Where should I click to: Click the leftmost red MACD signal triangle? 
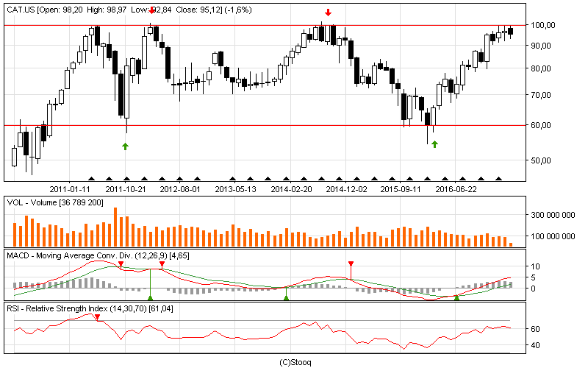[x=121, y=264]
